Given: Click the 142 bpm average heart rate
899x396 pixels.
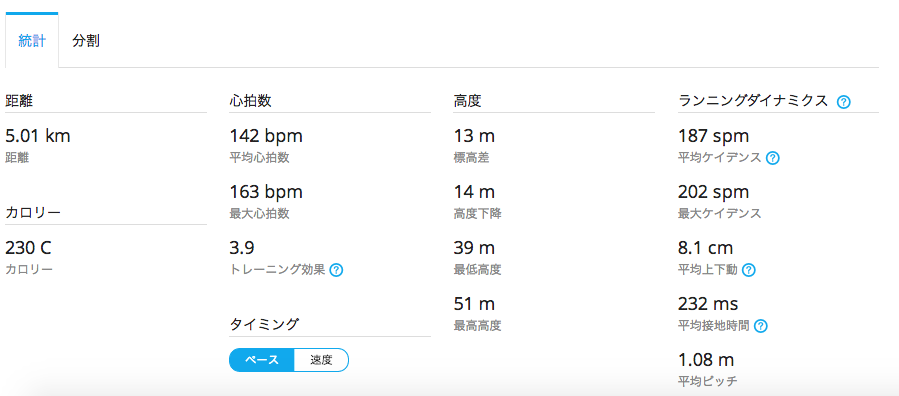Looking at the screenshot, I should pos(266,136).
